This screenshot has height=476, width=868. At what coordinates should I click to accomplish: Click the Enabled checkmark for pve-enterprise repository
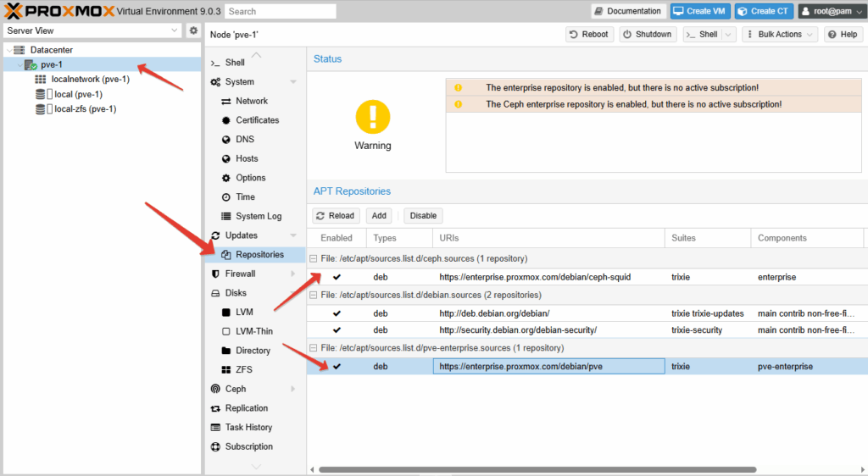337,367
